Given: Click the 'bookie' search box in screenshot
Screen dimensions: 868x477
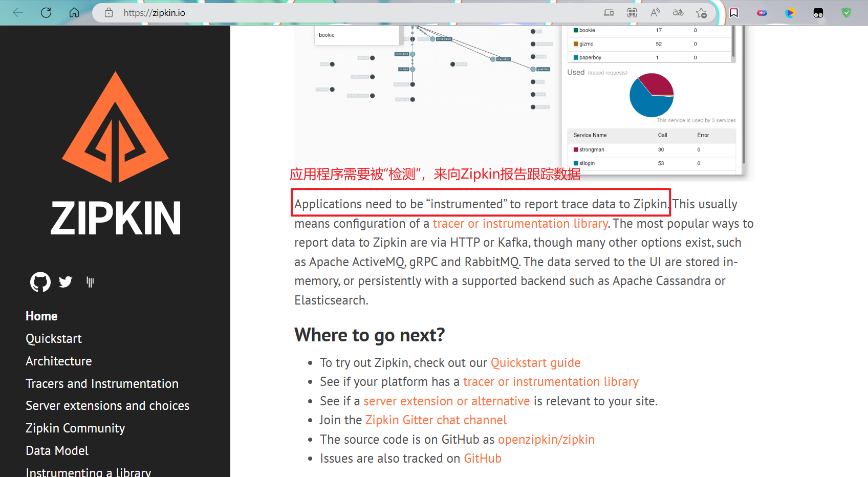Looking at the screenshot, I should (x=356, y=35).
